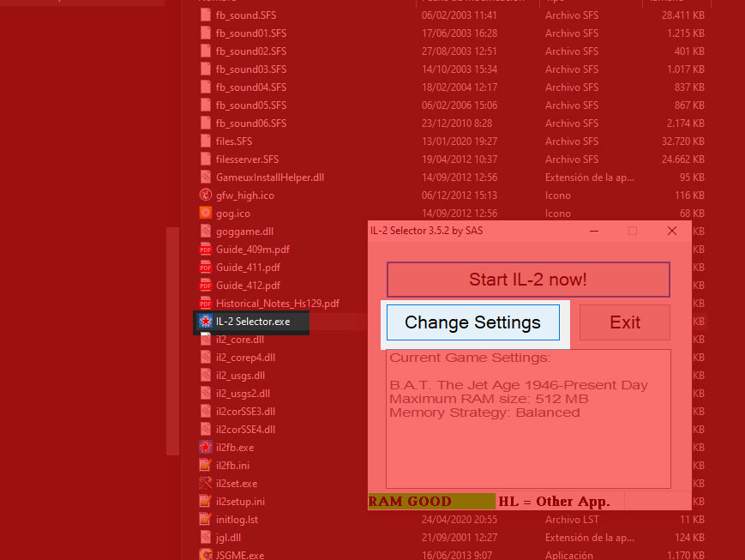Click the il2corSSE4.dll file icon
Viewport: 745px width, 560px height.
205,430
